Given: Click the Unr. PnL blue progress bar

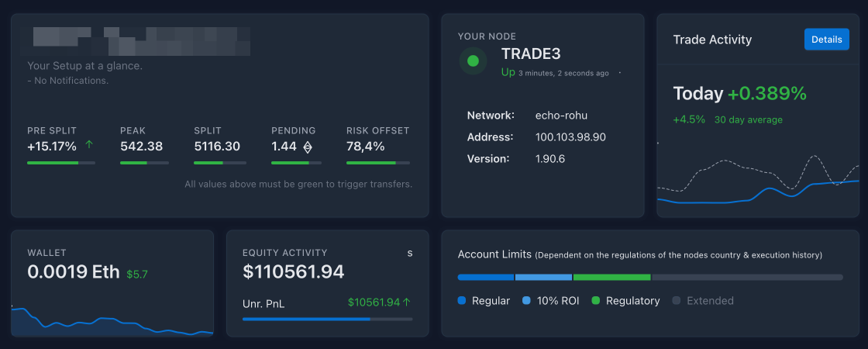Looking at the screenshot, I should pyautogui.click(x=306, y=319).
